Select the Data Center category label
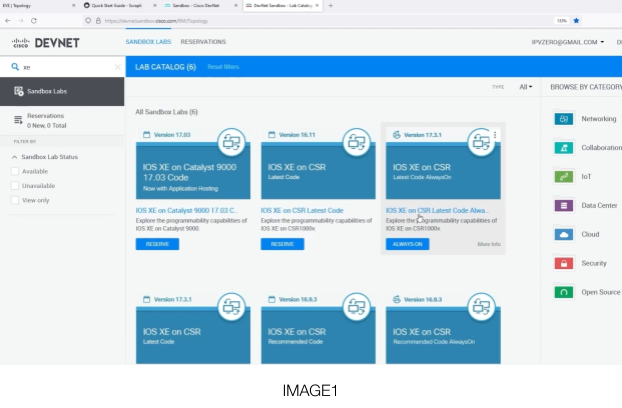The width and height of the screenshot is (622, 408). point(599,205)
